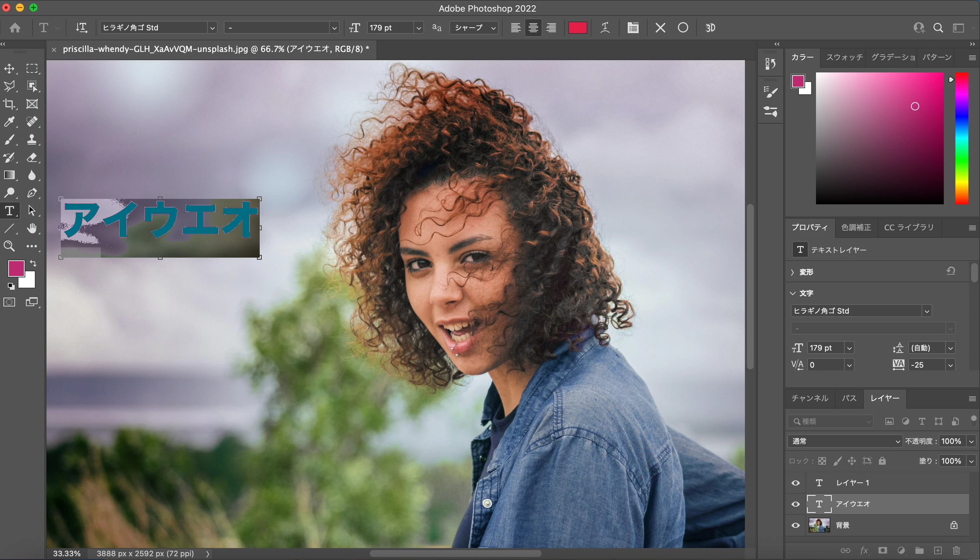Click the center text alignment button

pos(533,28)
